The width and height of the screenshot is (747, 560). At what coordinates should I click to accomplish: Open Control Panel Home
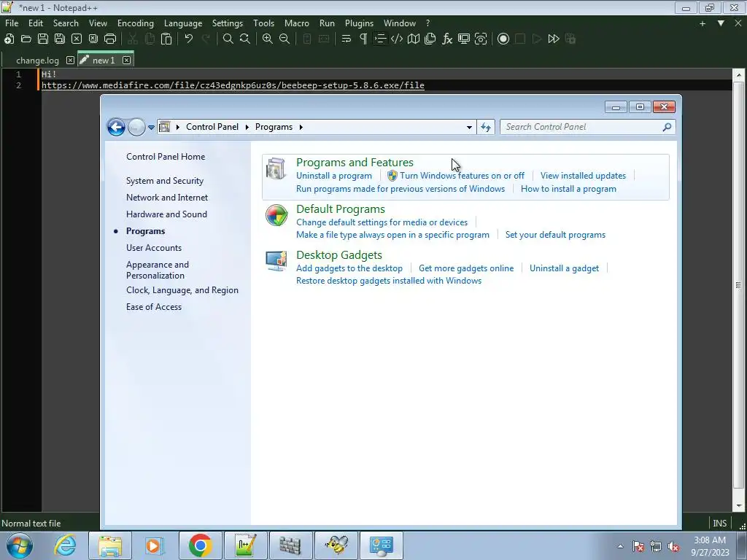[166, 157]
